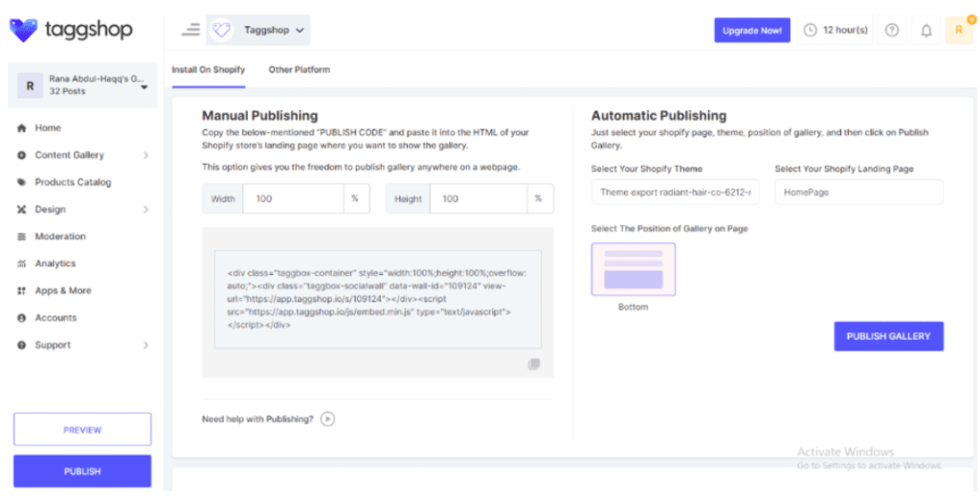The image size is (980, 496).
Task: Open the Taggshop gallery dropdown
Action: tap(258, 31)
